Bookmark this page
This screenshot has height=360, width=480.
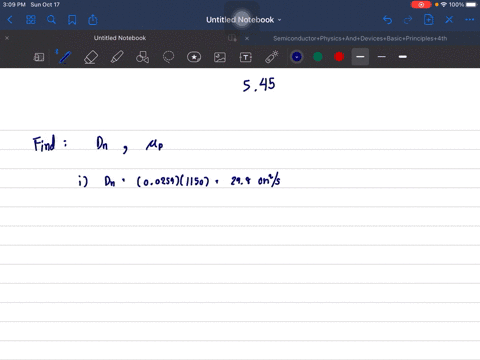click(72, 20)
